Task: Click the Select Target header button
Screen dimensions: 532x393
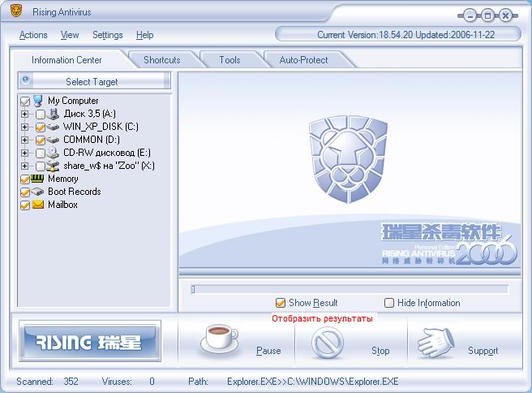Action: coord(94,81)
